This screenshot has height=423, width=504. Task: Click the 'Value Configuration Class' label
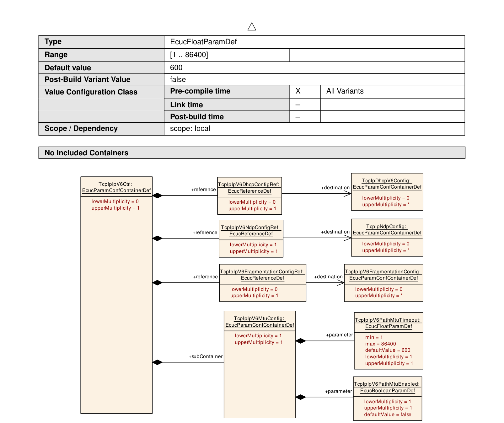(91, 92)
